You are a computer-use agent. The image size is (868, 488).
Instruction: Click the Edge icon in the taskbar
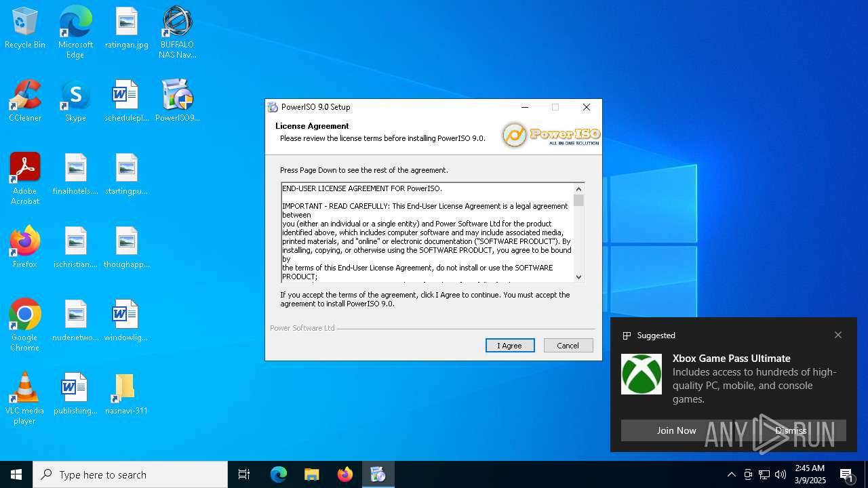pyautogui.click(x=279, y=474)
